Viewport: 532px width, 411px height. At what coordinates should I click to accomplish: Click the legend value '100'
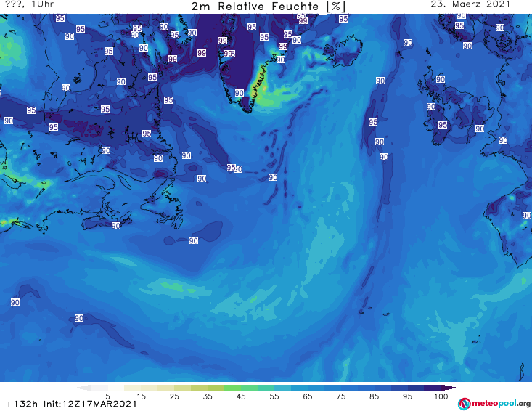pos(441,396)
